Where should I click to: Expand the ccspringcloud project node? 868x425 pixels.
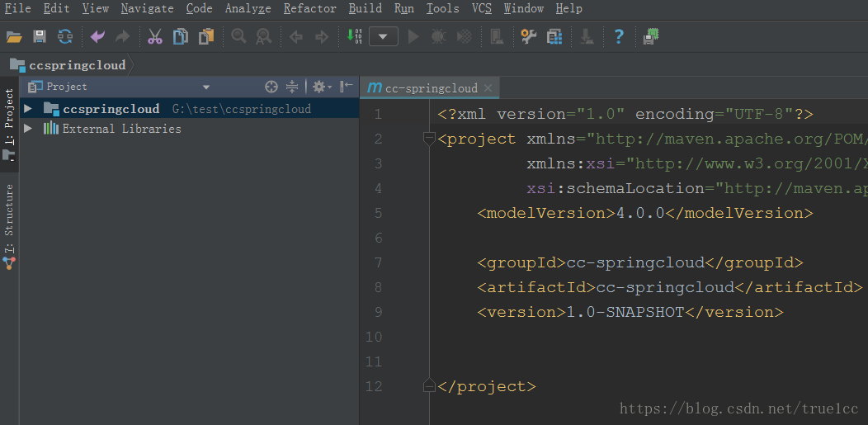tap(27, 108)
